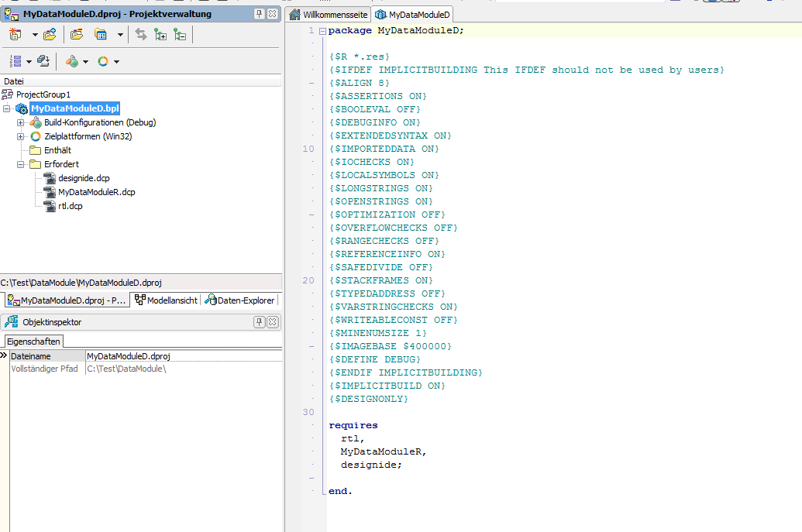The width and height of the screenshot is (802, 532).
Task: Pin the Projektverwaltung panel
Action: tap(260, 14)
